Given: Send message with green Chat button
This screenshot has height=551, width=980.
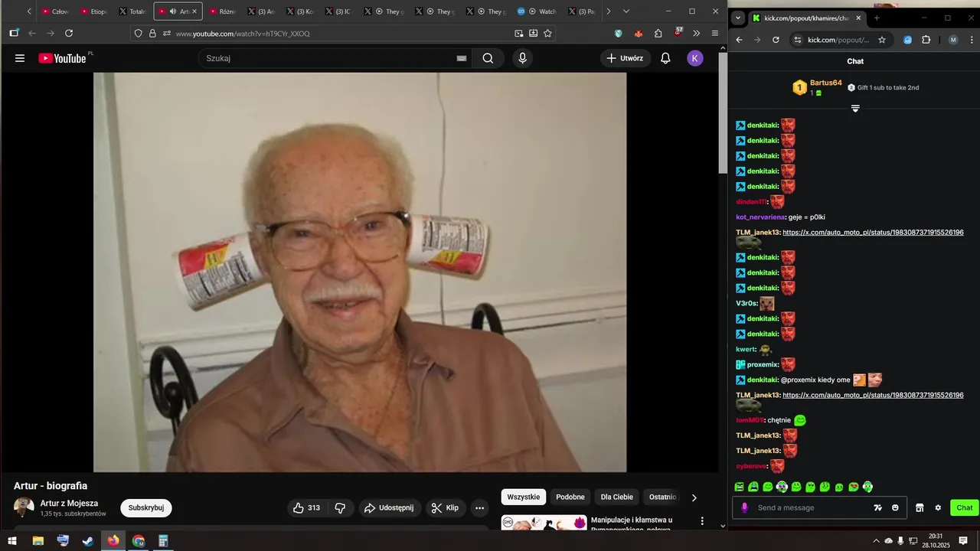Looking at the screenshot, I should click(x=964, y=508).
